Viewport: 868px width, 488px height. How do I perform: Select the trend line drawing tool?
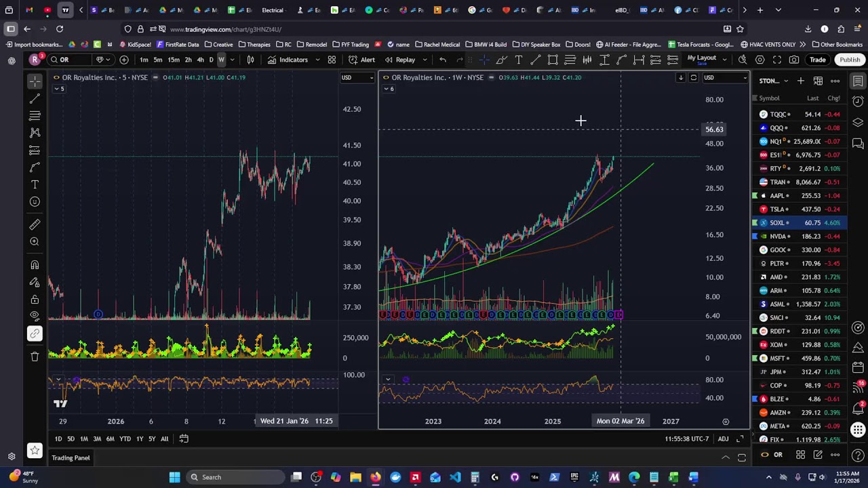click(x=35, y=99)
